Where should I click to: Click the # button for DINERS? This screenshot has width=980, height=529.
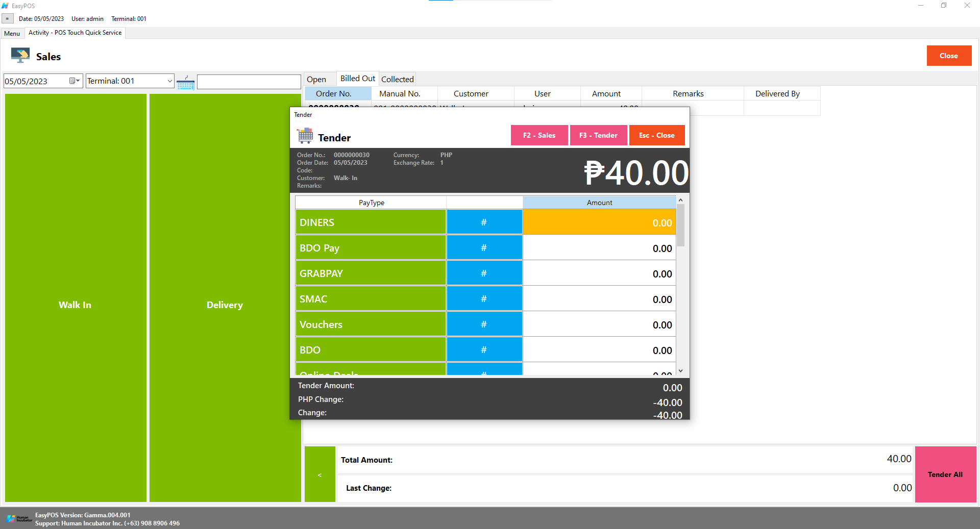tap(484, 222)
